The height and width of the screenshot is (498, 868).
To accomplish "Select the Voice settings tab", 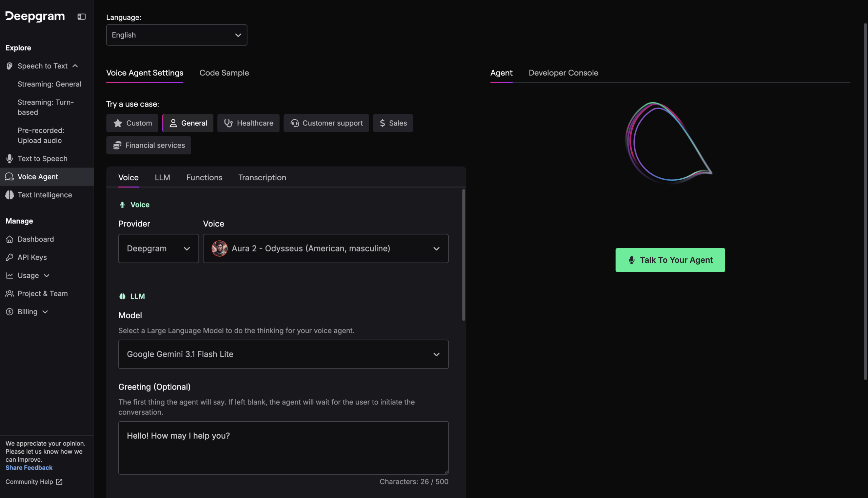I will (128, 178).
